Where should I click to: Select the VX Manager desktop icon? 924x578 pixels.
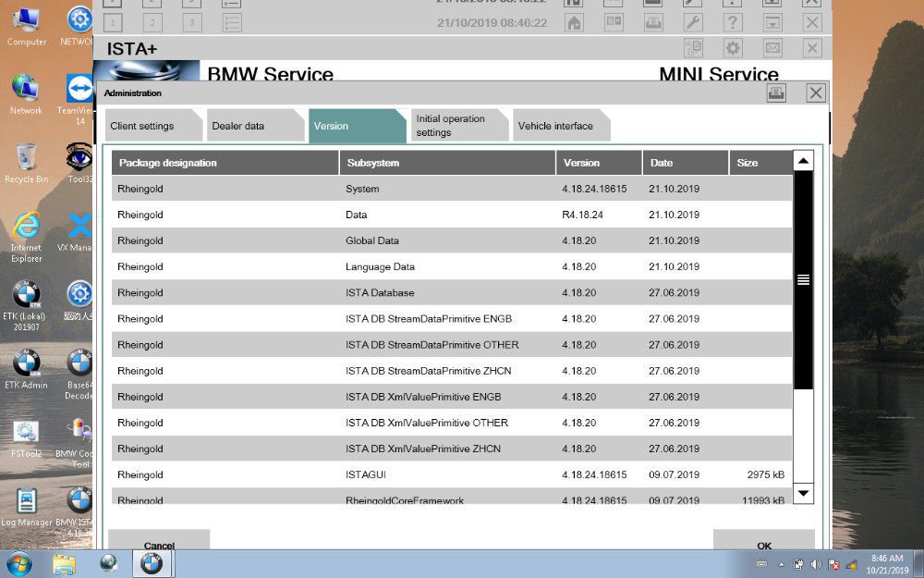point(76,232)
